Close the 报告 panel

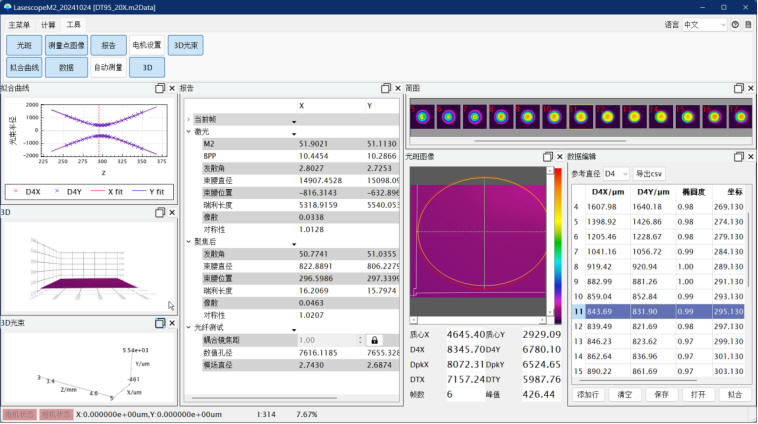pyautogui.click(x=398, y=88)
